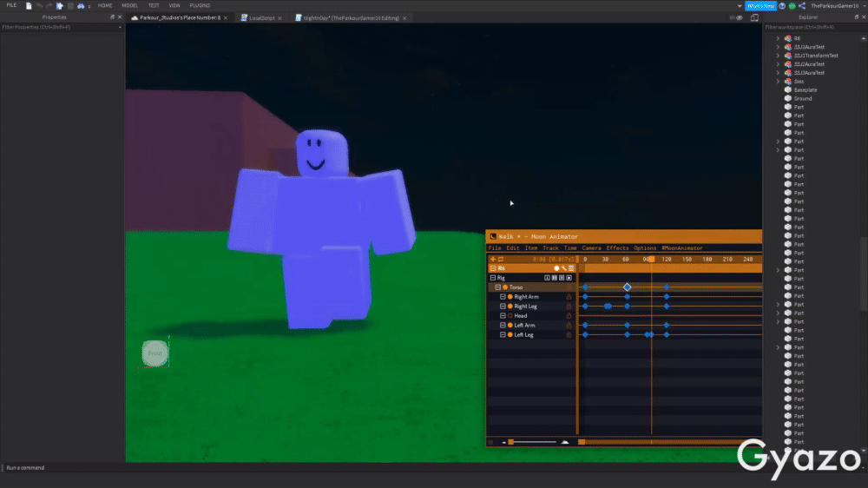The height and width of the screenshot is (488, 868).
Task: Collapse the Left Arm track
Action: pyautogui.click(x=503, y=325)
